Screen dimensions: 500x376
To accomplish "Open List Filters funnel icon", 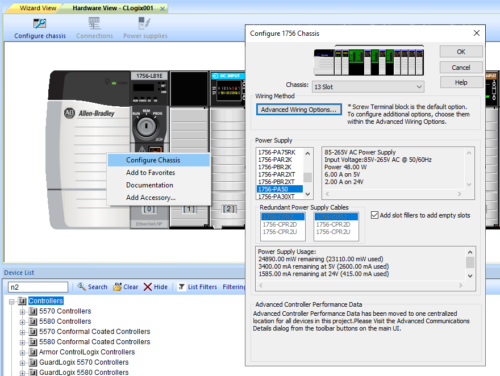I will [181, 287].
